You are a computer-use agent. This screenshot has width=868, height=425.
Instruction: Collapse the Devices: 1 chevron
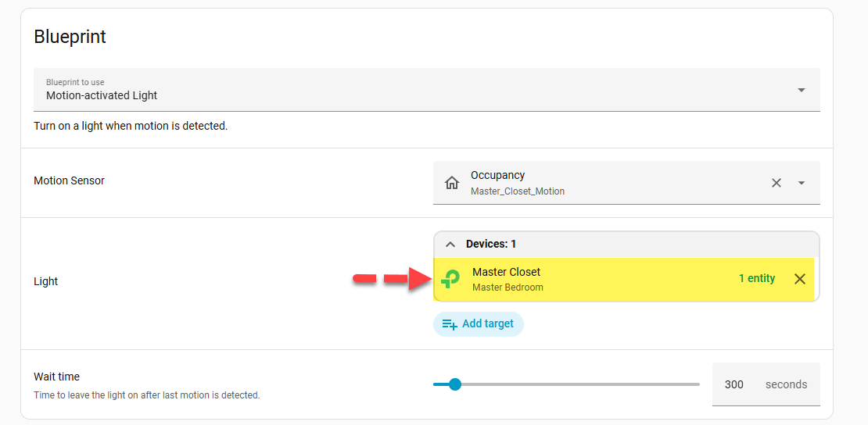pos(450,245)
